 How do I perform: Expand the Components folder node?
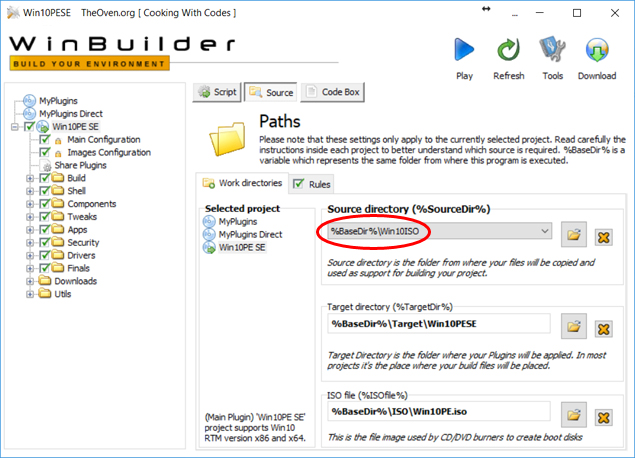click(30, 204)
